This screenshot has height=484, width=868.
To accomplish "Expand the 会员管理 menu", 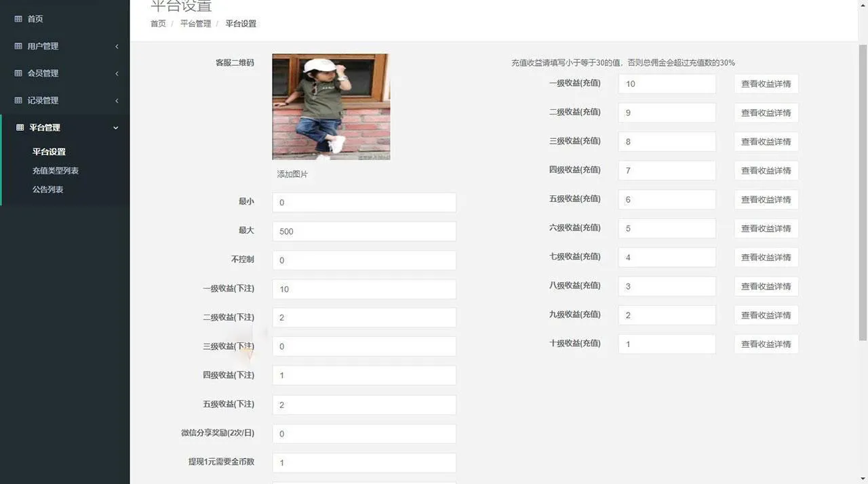I will tap(64, 73).
